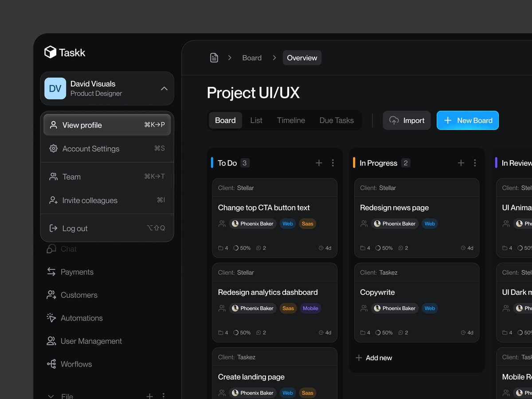Screen dimensions: 532x399
Task: Choose Invite colleagues menu entry
Action: tap(107, 200)
